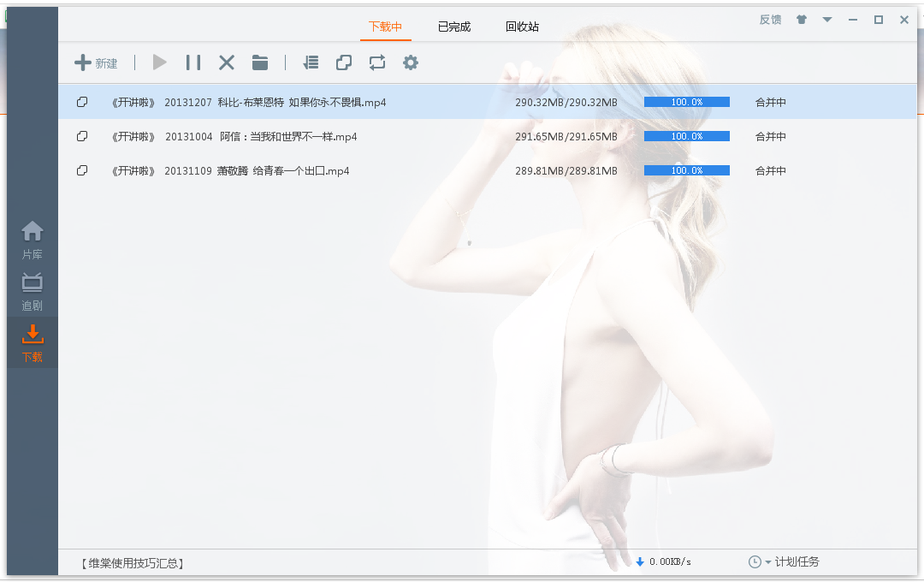Open the skin shirt icon
924x582 pixels.
pos(802,20)
